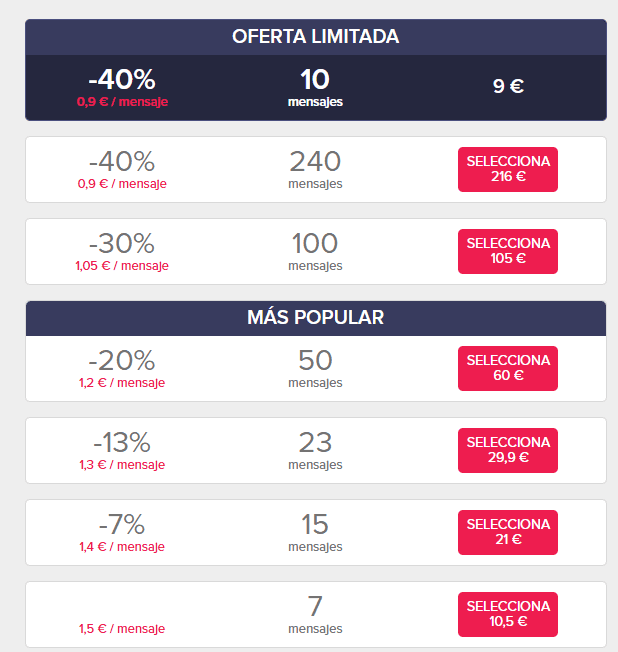Click the 15 mensajes count
618x652 pixels.
[315, 531]
